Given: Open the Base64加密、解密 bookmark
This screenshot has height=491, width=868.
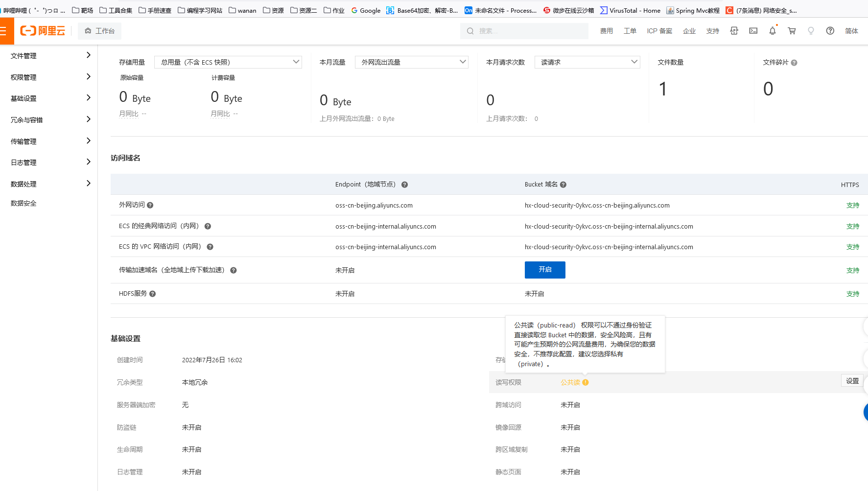Looking at the screenshot, I should click(x=422, y=10).
